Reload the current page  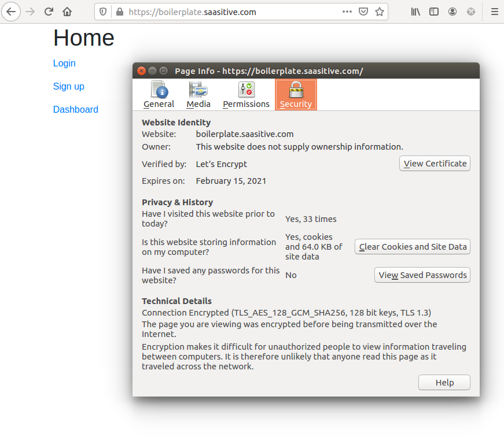pos(49,12)
